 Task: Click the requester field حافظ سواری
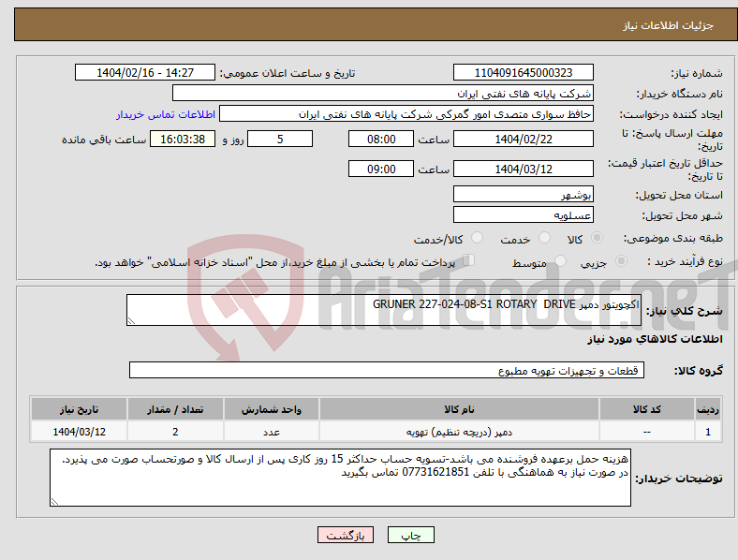pyautogui.click(x=406, y=114)
